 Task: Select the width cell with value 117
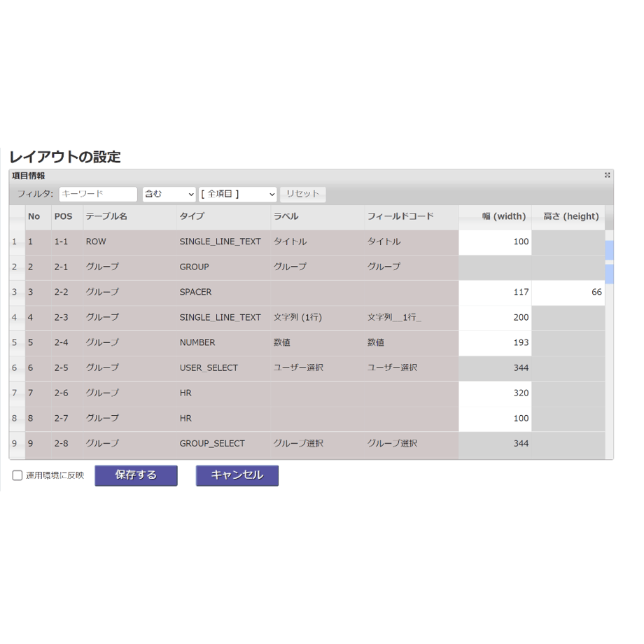coord(495,293)
